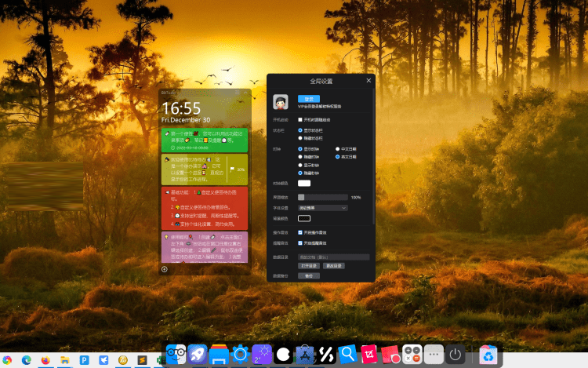588x368 pixels.
Task: Click the grey three-dots dock icon
Action: click(434, 354)
